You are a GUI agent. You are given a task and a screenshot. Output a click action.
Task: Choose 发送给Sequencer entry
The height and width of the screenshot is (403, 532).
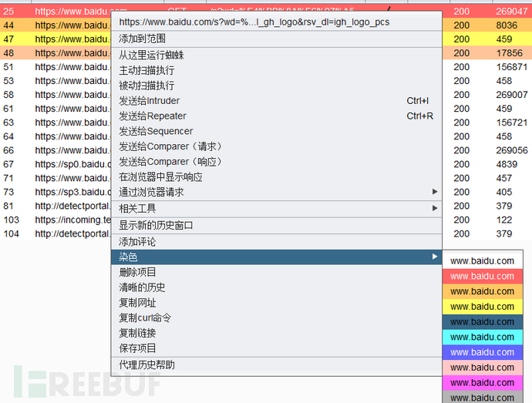277,131
